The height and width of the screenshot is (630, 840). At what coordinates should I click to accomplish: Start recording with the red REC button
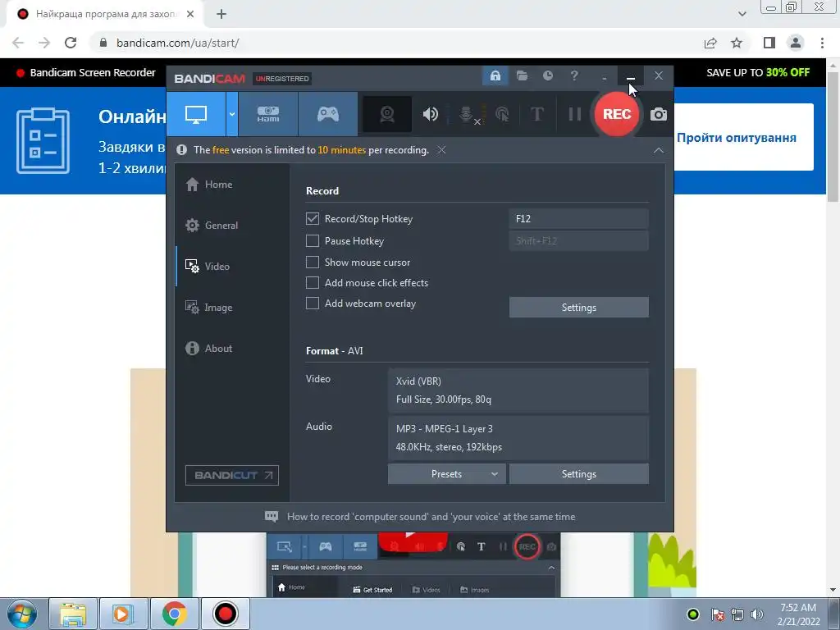coord(617,114)
